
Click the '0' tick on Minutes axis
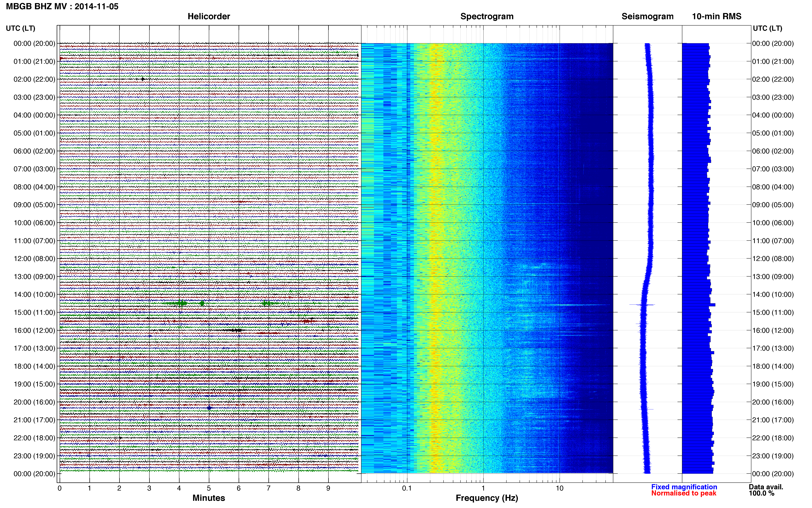(59, 488)
